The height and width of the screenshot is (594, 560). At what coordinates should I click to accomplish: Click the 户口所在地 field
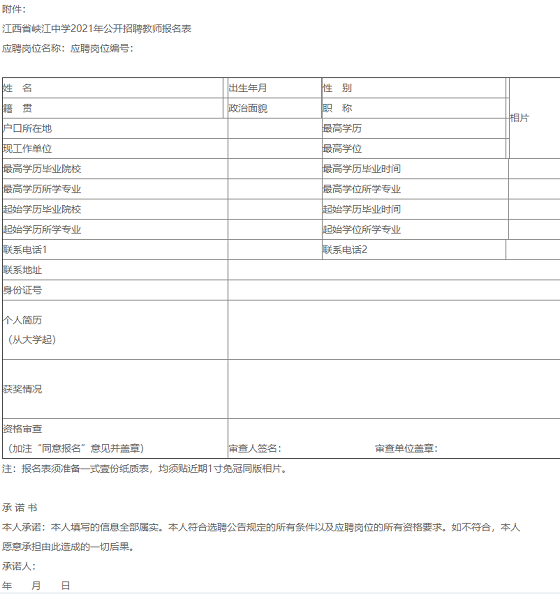pos(115,128)
